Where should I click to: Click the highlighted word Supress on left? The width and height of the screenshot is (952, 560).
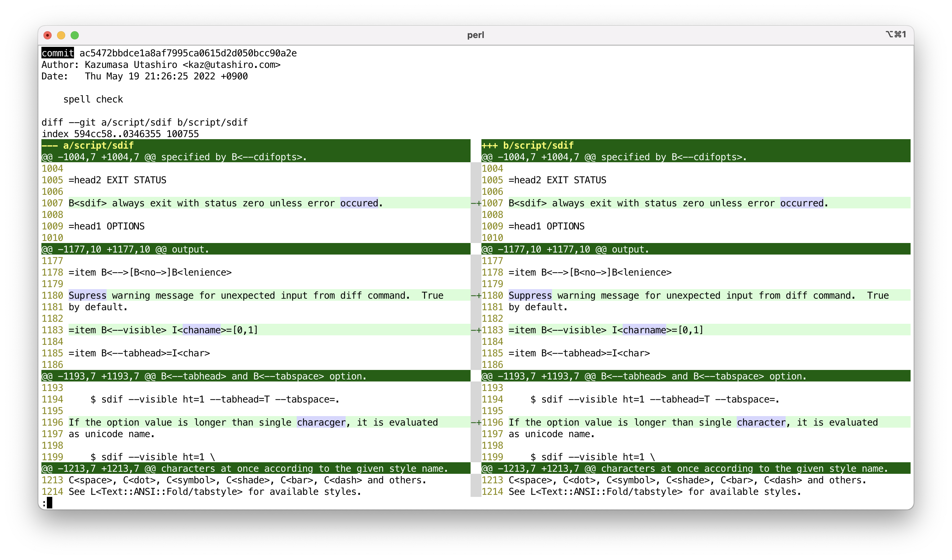[87, 295]
